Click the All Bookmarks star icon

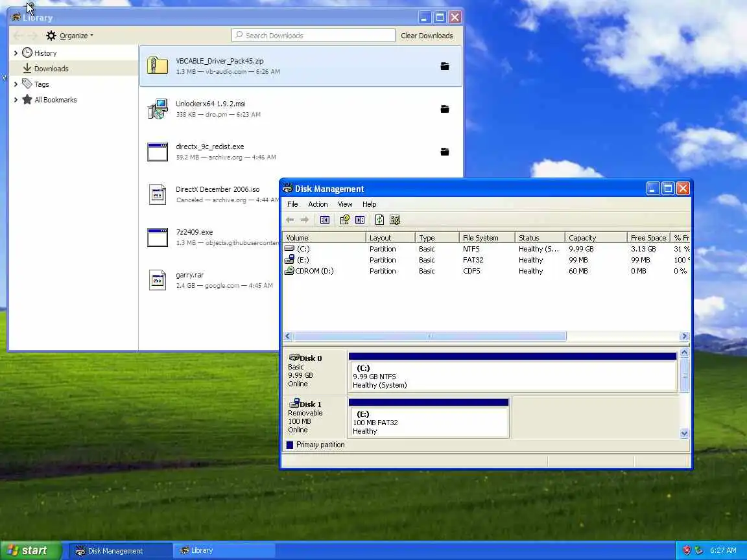click(27, 100)
